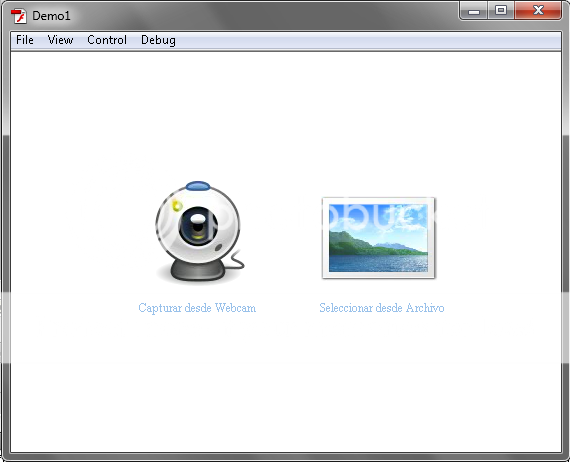Click the lake water in the photo
The image size is (570, 462).
[x=378, y=263]
